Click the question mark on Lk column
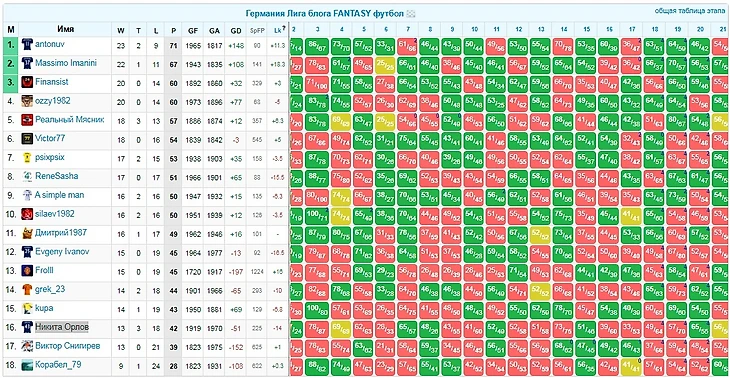Image resolution: width=730 pixels, height=378 pixels. click(284, 29)
